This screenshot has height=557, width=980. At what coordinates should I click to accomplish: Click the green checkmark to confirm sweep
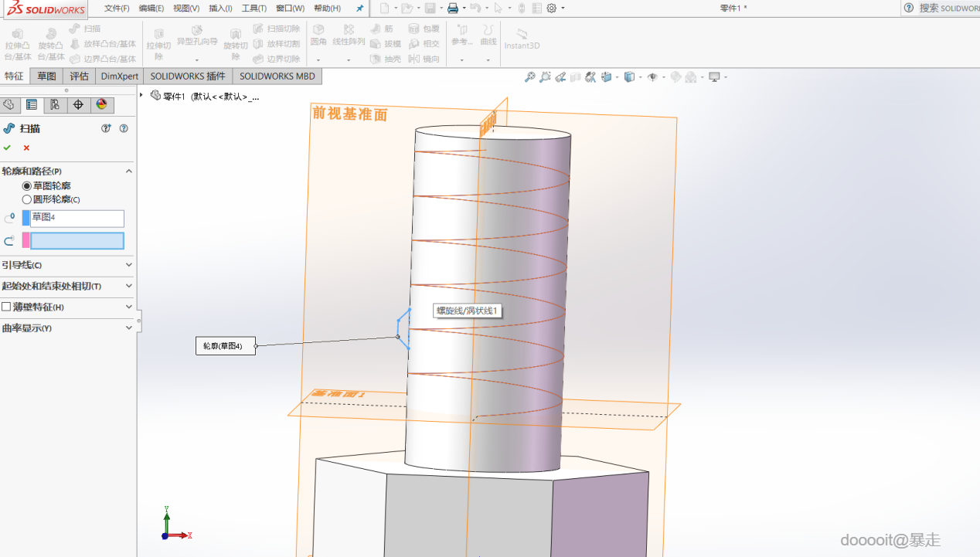click(x=7, y=148)
